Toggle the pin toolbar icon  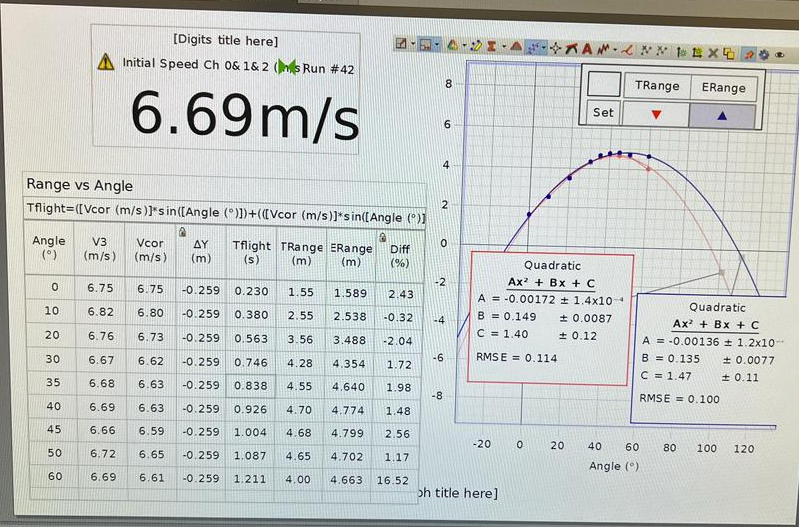749,54
